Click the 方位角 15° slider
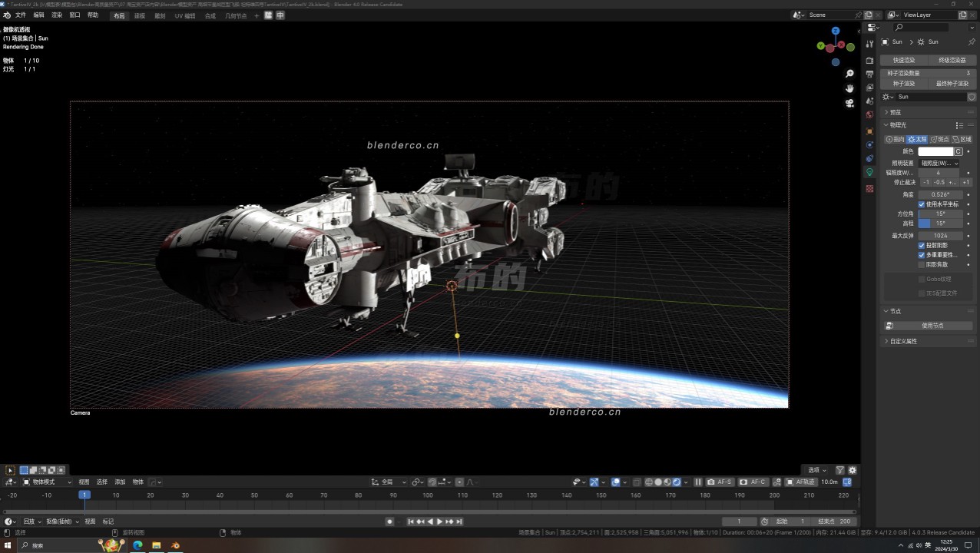This screenshot has height=553, width=980. pos(940,214)
